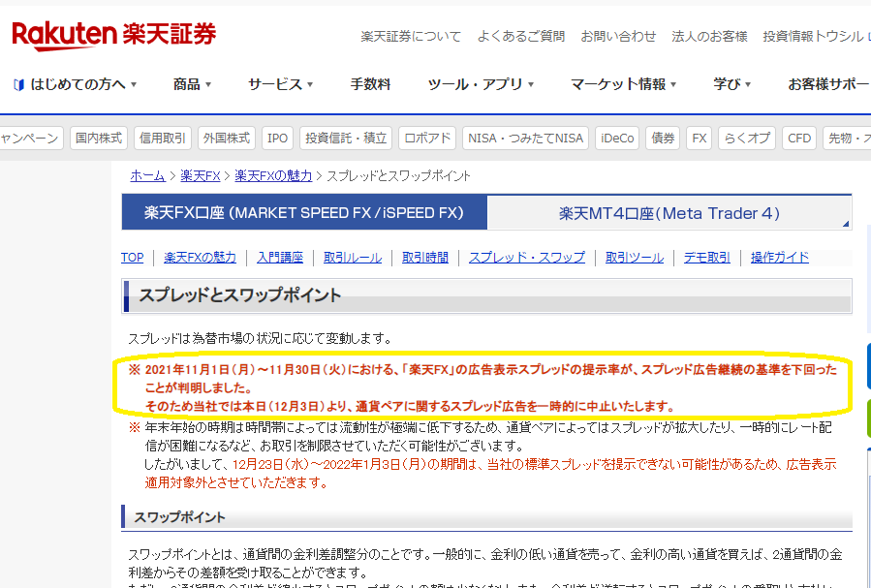Image resolution: width=871 pixels, height=588 pixels.
Task: Open the お客様サポート menu
Action: click(828, 84)
